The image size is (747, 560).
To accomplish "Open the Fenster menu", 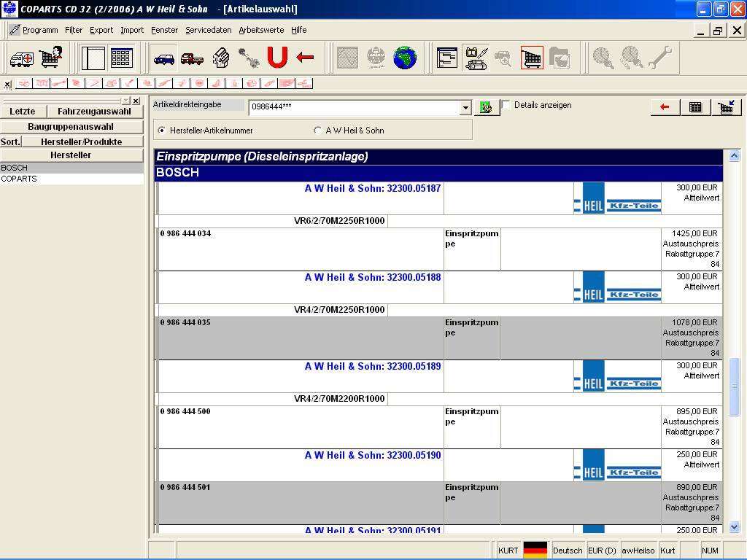I will (x=164, y=30).
